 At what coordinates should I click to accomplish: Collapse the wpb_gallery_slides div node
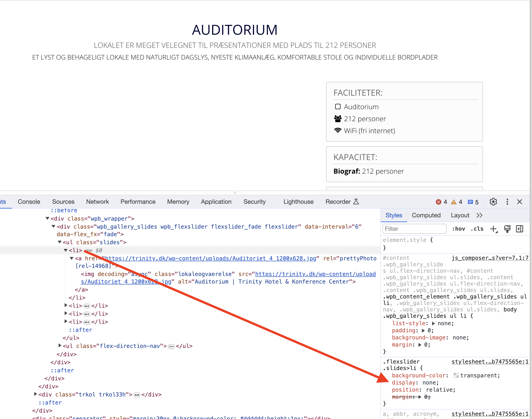pos(53,227)
